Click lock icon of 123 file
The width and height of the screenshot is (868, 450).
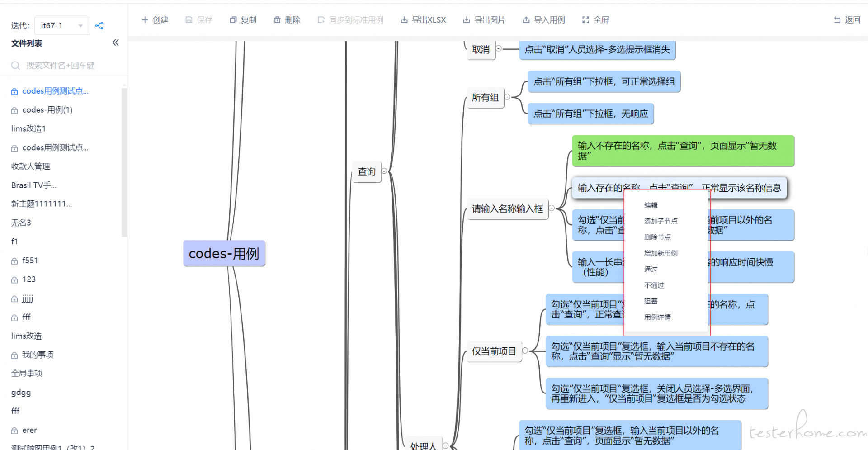click(14, 280)
